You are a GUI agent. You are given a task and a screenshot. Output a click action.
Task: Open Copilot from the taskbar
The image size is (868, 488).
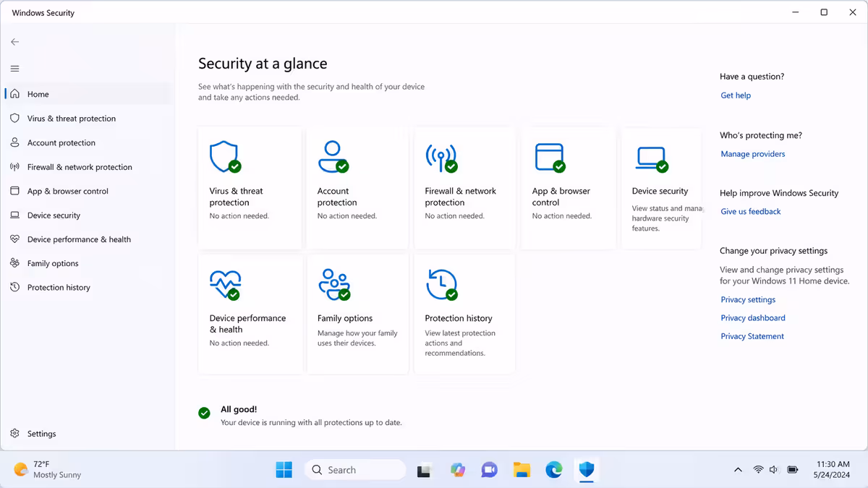457,470
